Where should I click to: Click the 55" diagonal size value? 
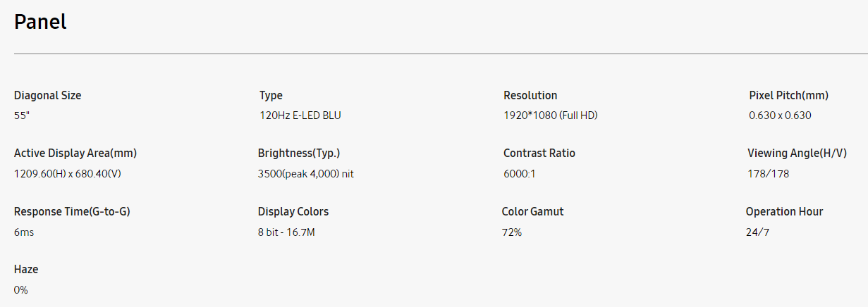22,115
